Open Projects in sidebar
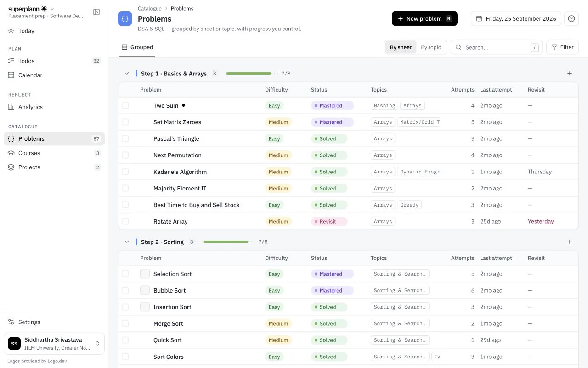Screen dimensions: 588x368 click(54, 167)
